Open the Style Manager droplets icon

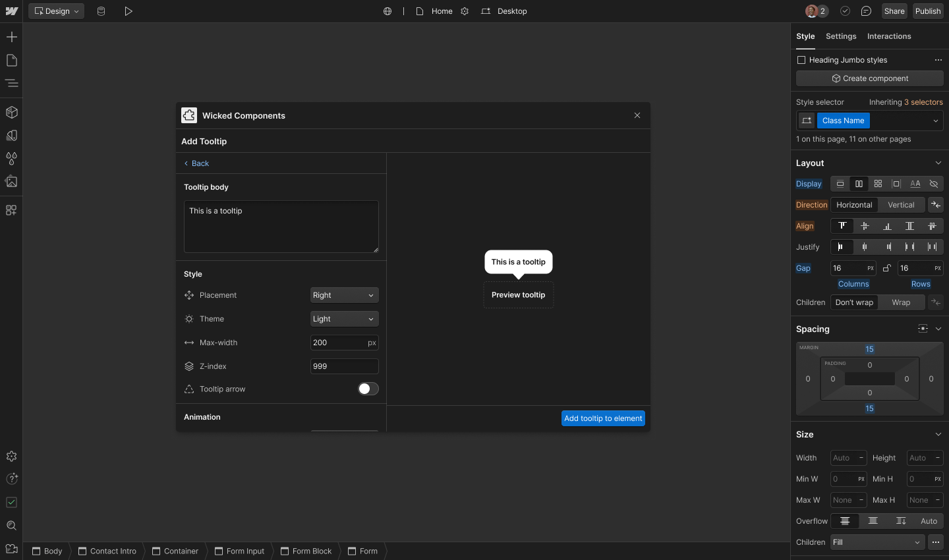[11, 159]
